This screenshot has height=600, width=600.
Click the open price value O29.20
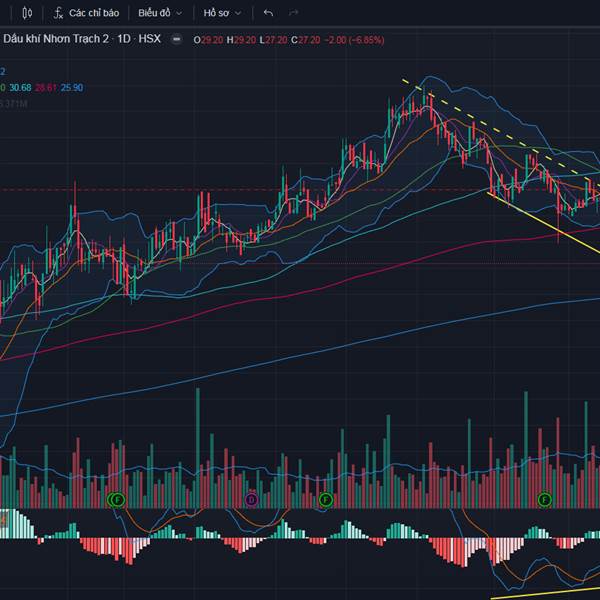208,40
